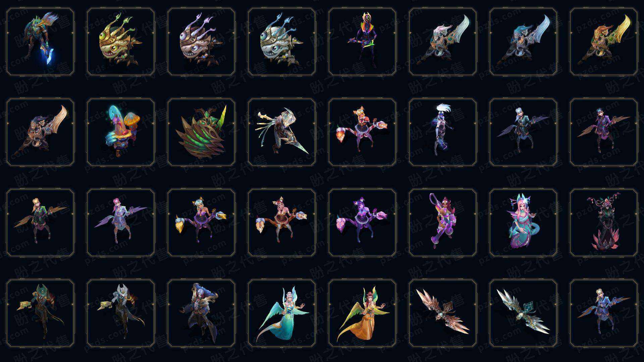Choose the yellow winged angel in orange dress
Viewport: 644px width, 362px height.
pyautogui.click(x=362, y=313)
